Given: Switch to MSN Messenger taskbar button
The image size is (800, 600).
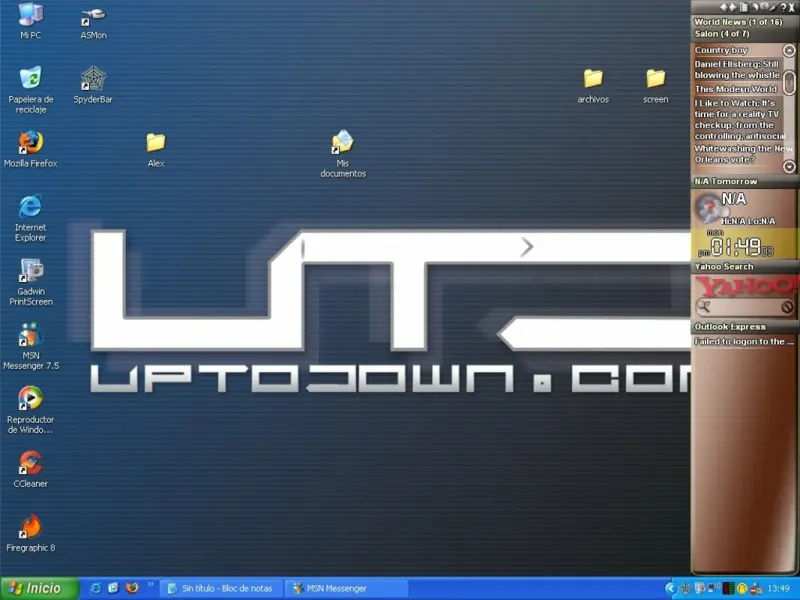Looking at the screenshot, I should coord(346,588).
